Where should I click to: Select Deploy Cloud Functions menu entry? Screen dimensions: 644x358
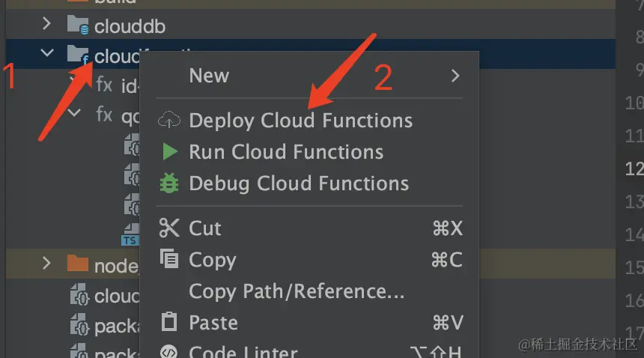(x=300, y=121)
